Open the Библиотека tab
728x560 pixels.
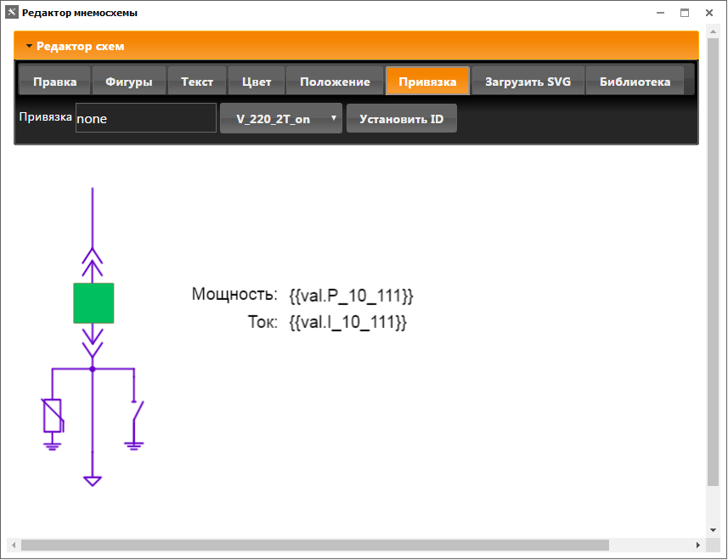coord(633,81)
